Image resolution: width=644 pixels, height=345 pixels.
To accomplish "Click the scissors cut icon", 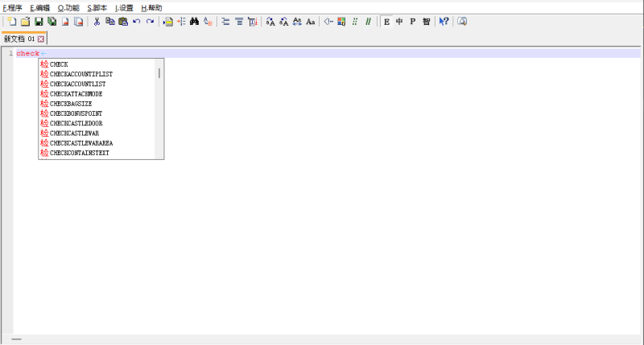I will click(97, 22).
